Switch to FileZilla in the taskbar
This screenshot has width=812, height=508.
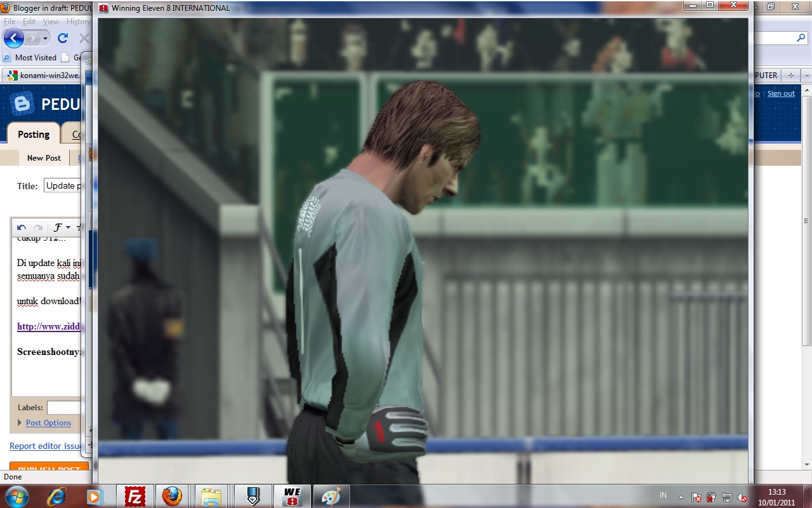[x=135, y=496]
